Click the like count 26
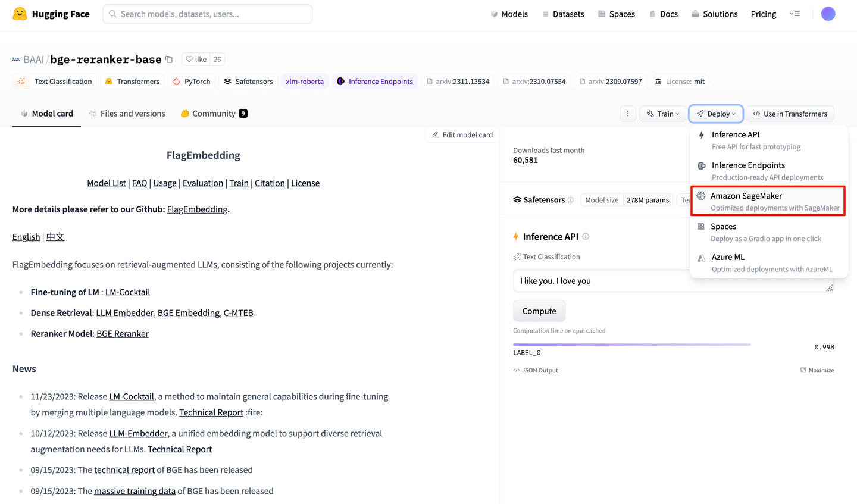 coord(217,60)
